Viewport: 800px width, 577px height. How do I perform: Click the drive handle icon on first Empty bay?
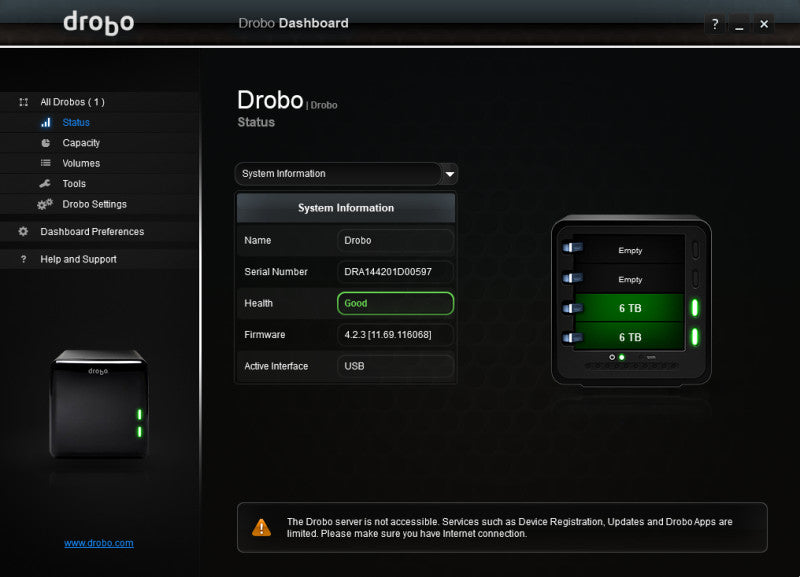[x=572, y=248]
